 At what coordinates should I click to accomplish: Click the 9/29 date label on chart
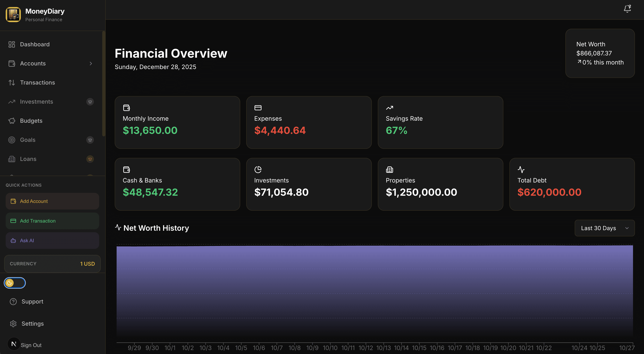[x=134, y=348]
